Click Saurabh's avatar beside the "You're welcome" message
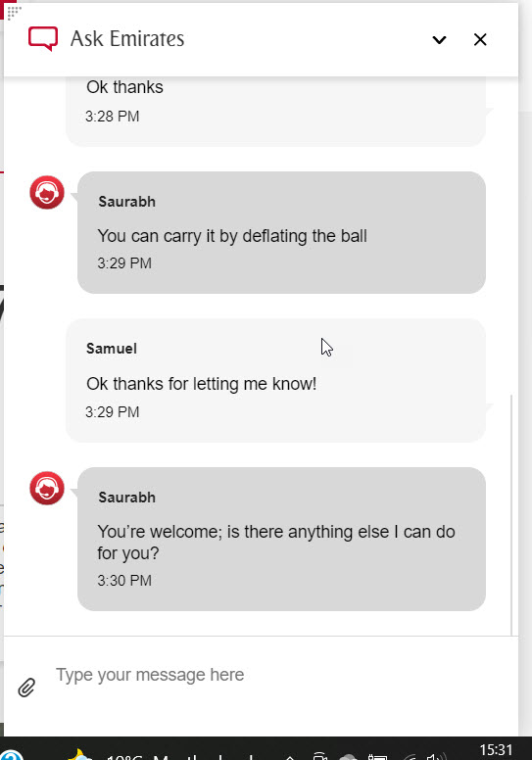The height and width of the screenshot is (760, 532). tap(47, 488)
